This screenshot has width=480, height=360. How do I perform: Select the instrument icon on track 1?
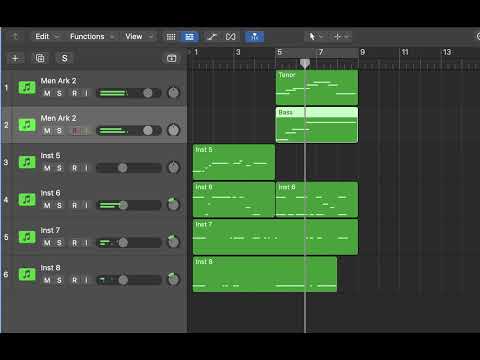pyautogui.click(x=27, y=88)
